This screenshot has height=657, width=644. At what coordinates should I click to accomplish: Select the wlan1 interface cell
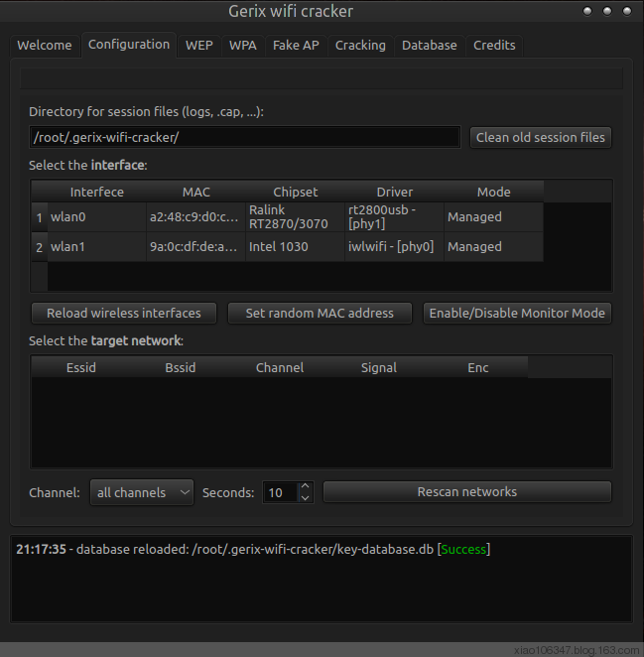pyautogui.click(x=97, y=247)
